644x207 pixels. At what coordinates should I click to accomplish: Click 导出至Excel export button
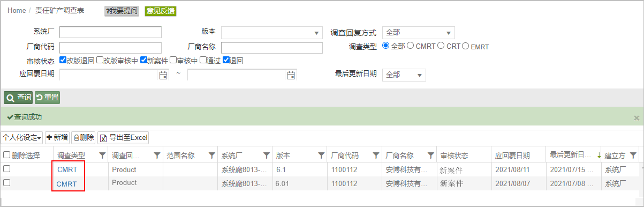pos(123,137)
